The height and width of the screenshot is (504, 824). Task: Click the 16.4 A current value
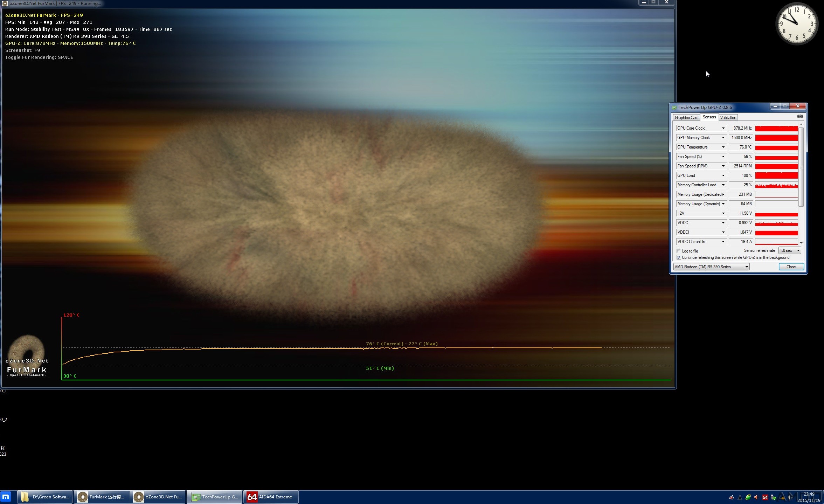741,242
